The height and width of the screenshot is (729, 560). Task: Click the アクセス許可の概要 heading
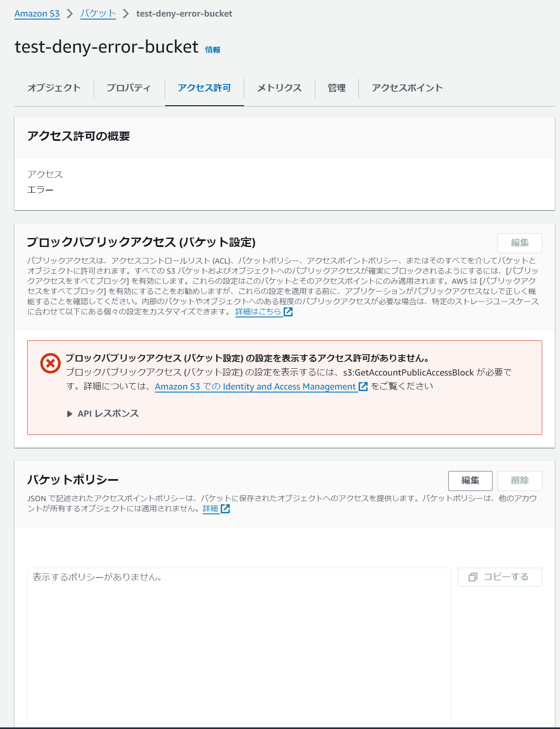[78, 136]
